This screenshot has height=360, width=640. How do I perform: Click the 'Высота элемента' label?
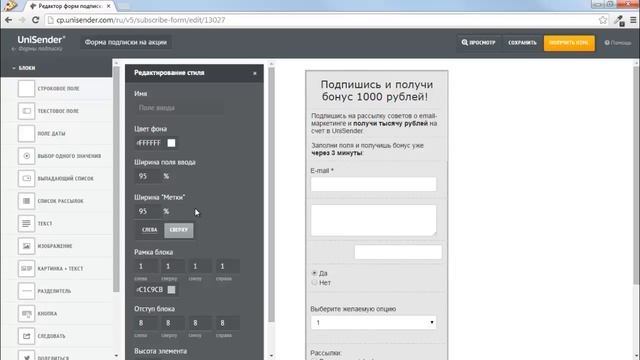point(160,351)
